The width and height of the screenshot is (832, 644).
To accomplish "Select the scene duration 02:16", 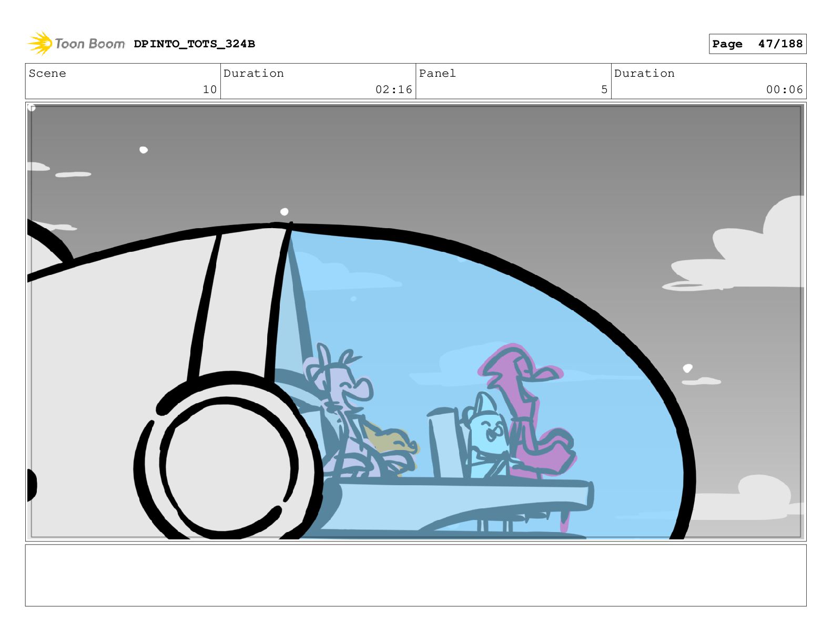I will point(394,89).
